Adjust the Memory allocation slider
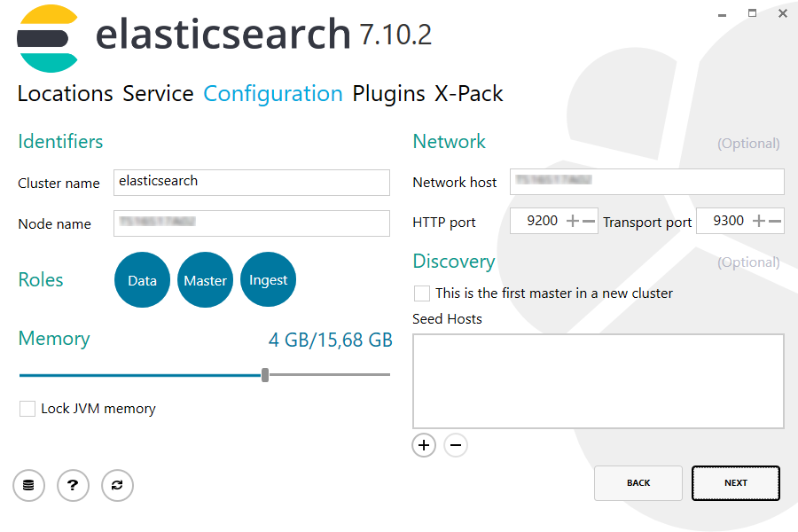Image resolution: width=798 pixels, height=532 pixels. click(264, 375)
